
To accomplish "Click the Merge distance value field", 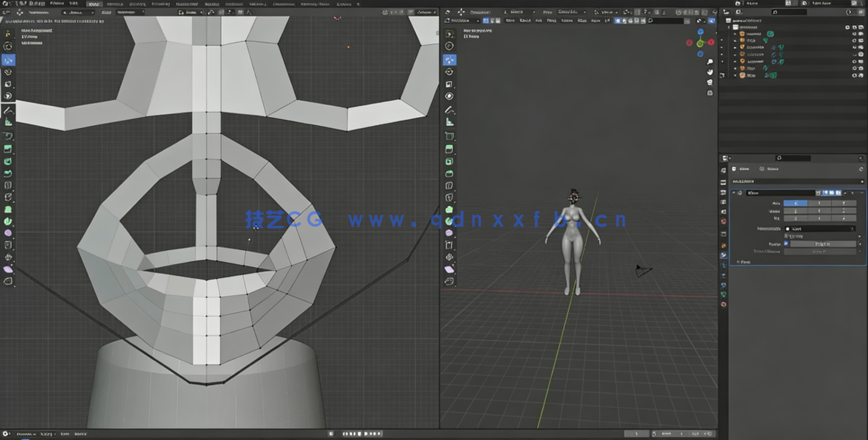I will pos(823,244).
